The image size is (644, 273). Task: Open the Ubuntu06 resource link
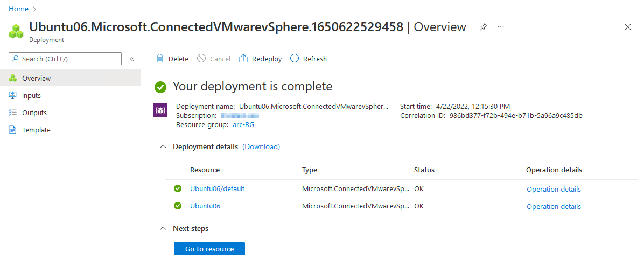(x=205, y=206)
